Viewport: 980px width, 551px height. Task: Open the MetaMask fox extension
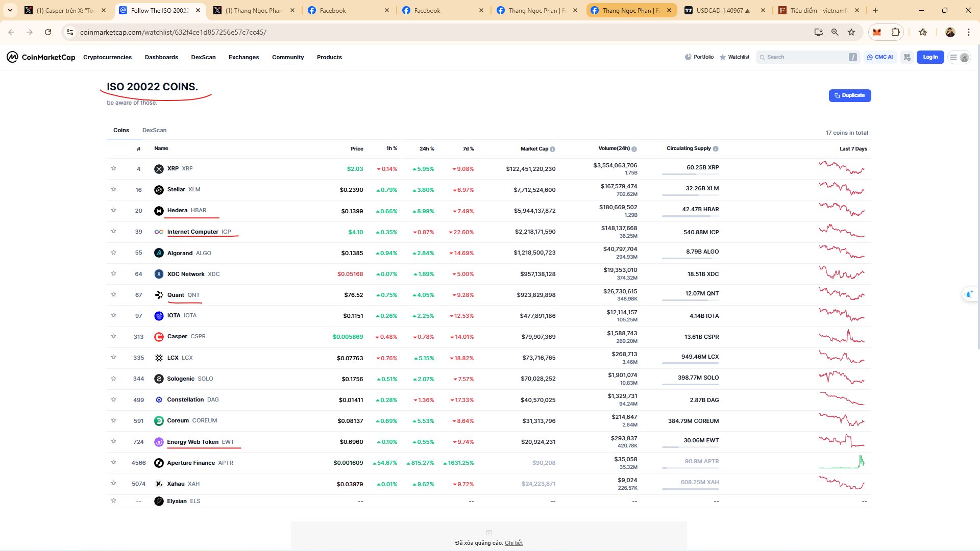(877, 32)
